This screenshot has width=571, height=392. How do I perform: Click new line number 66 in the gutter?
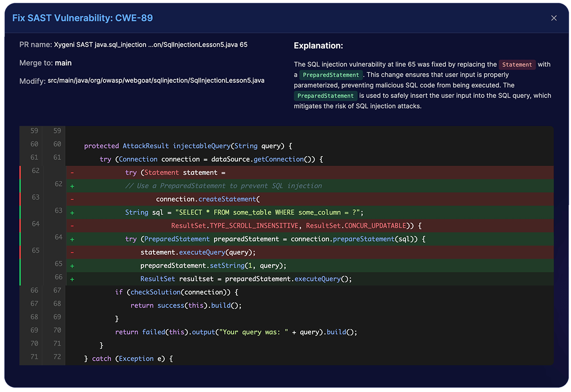(x=58, y=277)
